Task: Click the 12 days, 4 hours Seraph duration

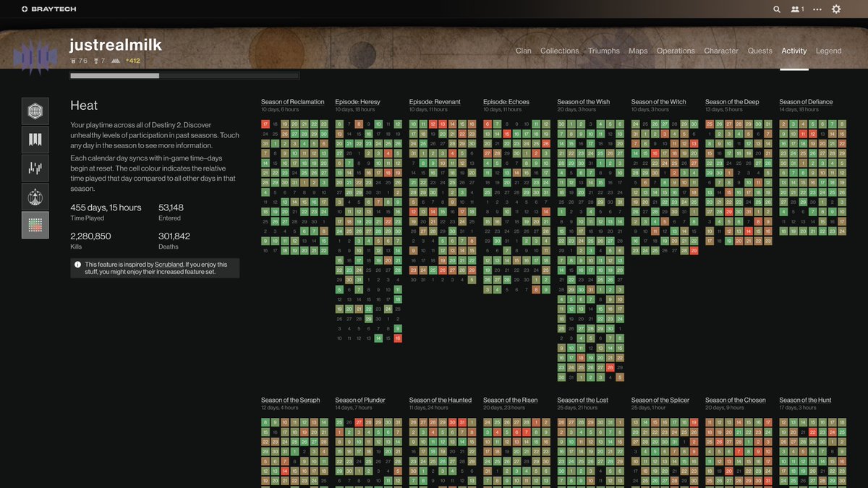Action: [281, 408]
